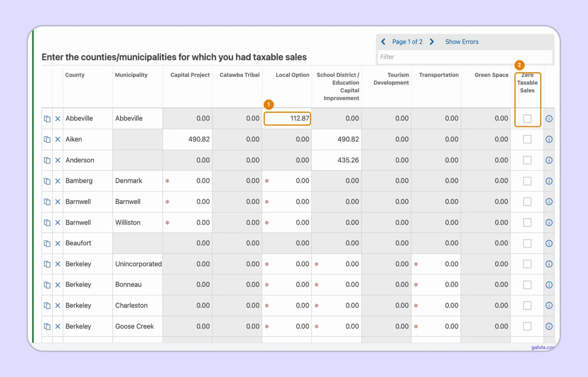The width and height of the screenshot is (588, 377).
Task: Edit Anderson School District amount 435.26
Action: (337, 160)
